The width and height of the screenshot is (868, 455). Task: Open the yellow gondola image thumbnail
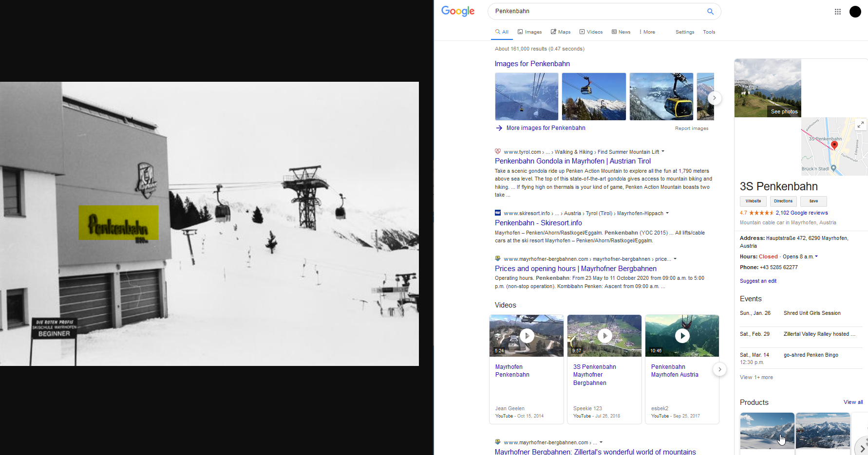(661, 96)
